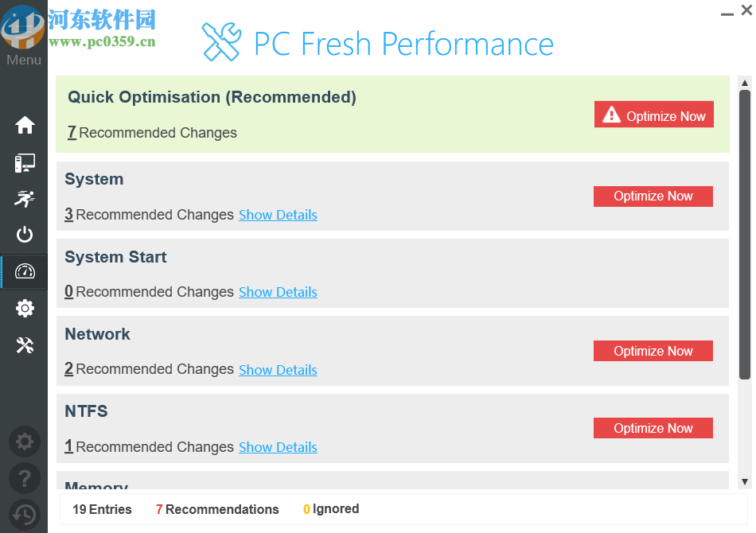Viewport: 756px width, 533px height.
Task: Open settings via the gear icon
Action: [x=24, y=308]
